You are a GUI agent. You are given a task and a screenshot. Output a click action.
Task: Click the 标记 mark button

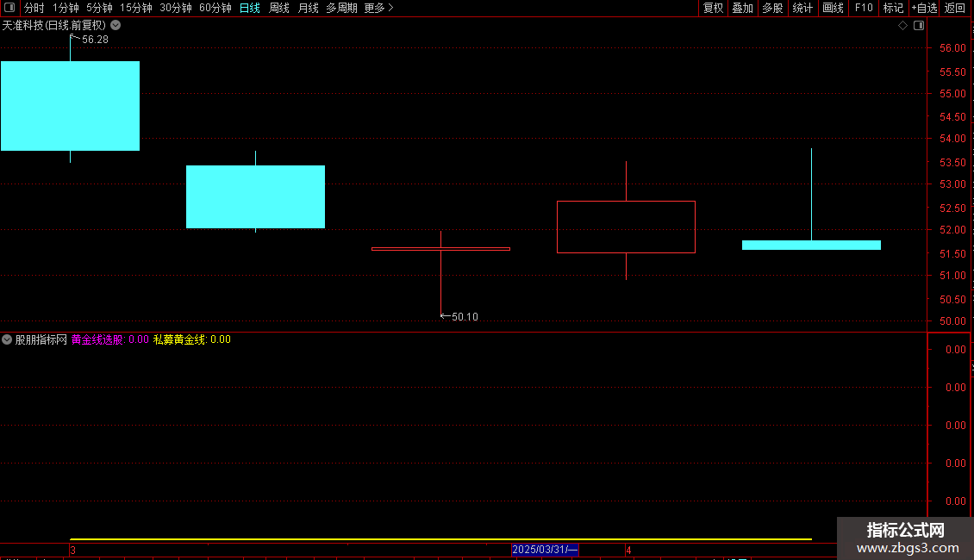click(893, 8)
